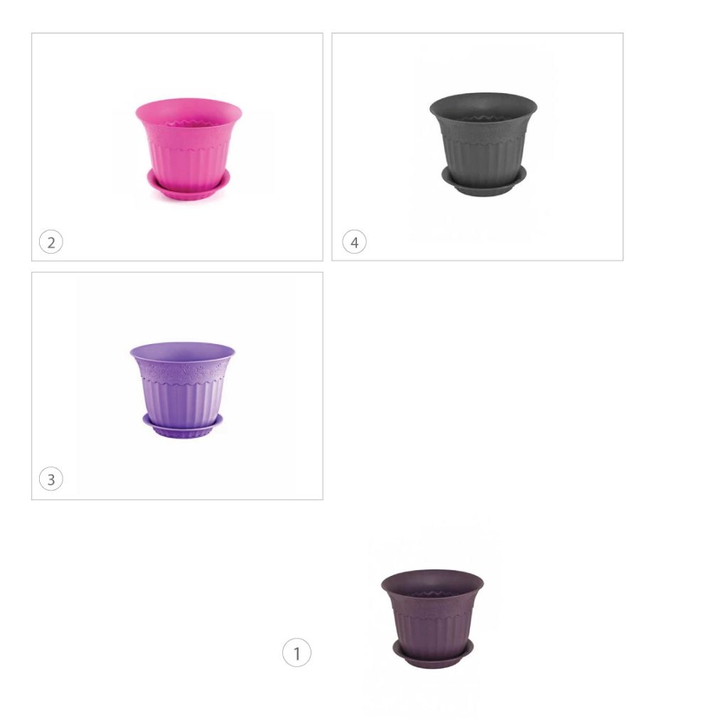This screenshot has width=728, height=728.
Task: Select the lilac flower pot image
Action: click(183, 390)
